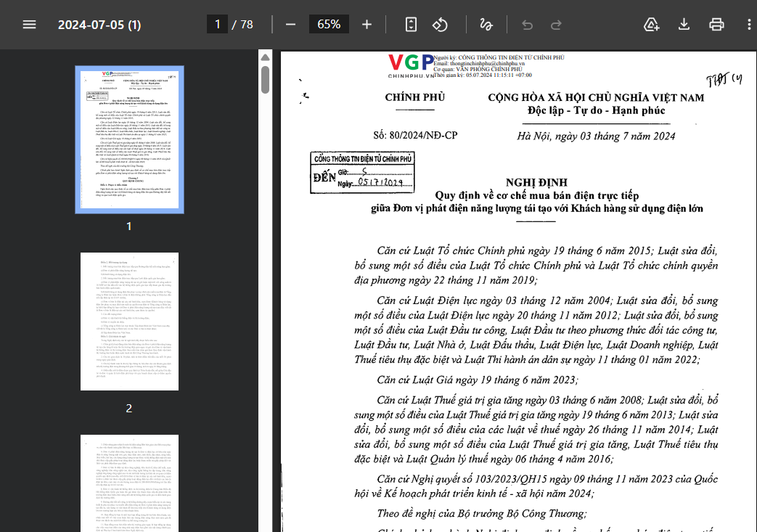
Task: Click the zoom out minus button
Action: click(290, 24)
